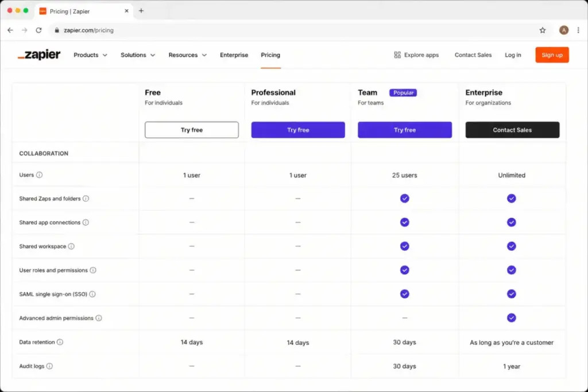Click 'For organizations' subtitle text

pyautogui.click(x=488, y=103)
